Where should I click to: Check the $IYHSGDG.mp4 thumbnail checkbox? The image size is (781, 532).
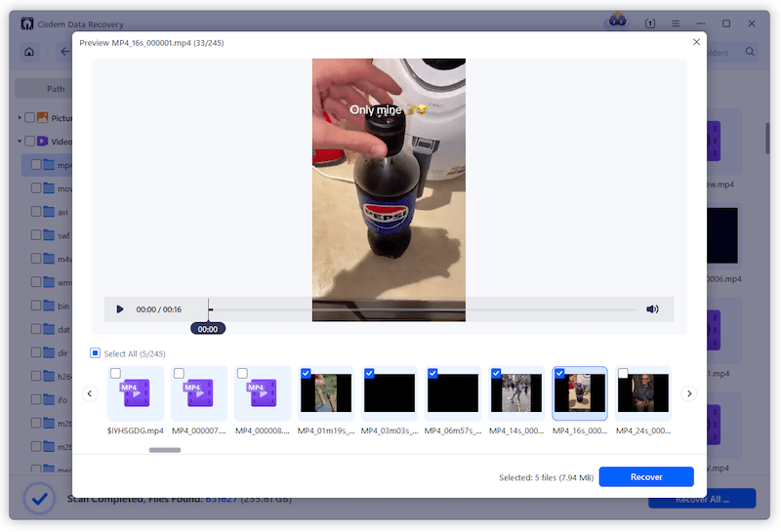(116, 374)
